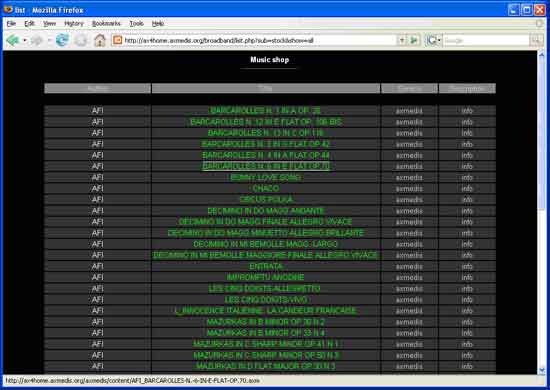Image resolution: width=550 pixels, height=390 pixels.
Task: Click the green Back arrow button
Action: [x=13, y=40]
